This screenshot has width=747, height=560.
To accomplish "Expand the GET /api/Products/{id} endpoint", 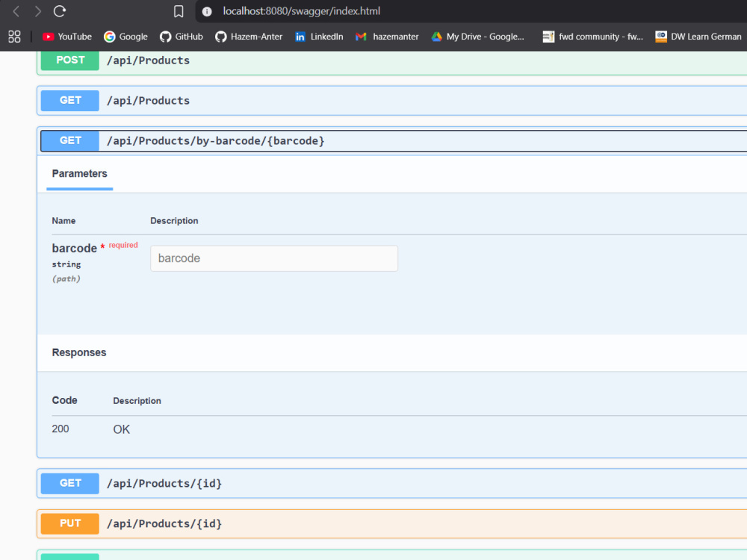I will 391,483.
